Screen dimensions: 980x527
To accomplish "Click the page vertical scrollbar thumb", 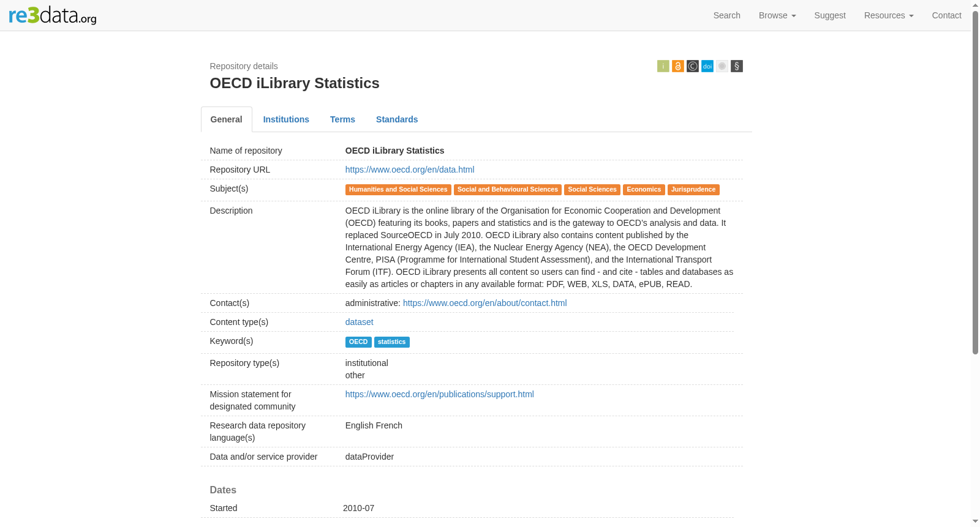I will 975,182.
